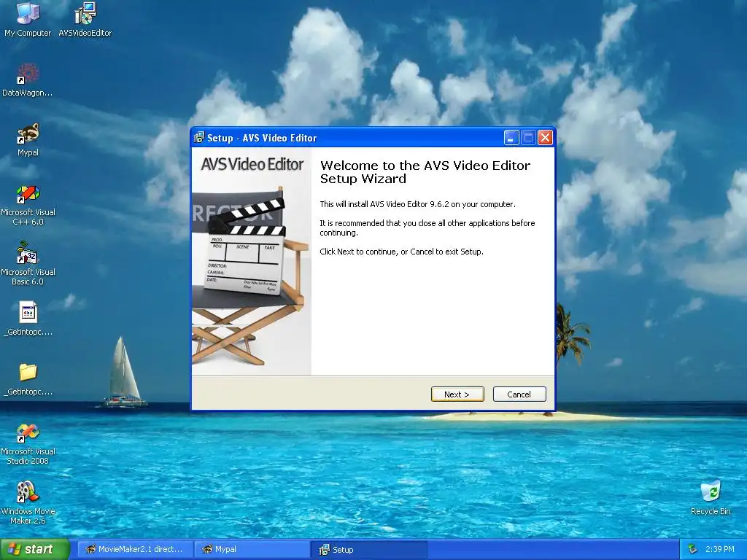Click the 'Welcome to the AVS Video Editor' heading
The image size is (747, 560).
tap(425, 172)
